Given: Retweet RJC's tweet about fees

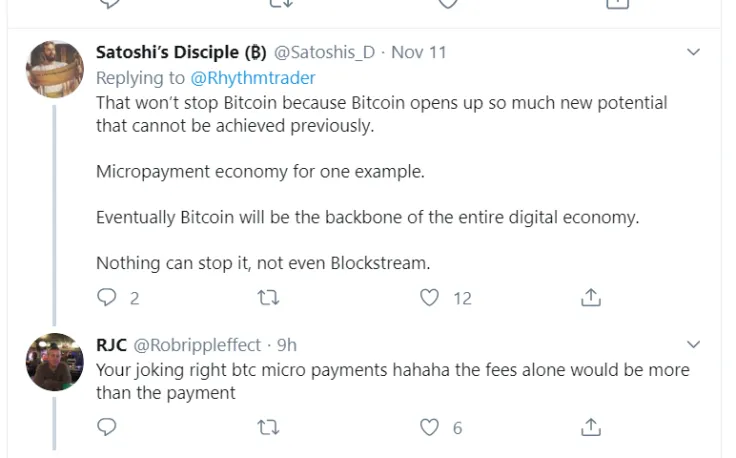Looking at the screenshot, I should (x=268, y=427).
